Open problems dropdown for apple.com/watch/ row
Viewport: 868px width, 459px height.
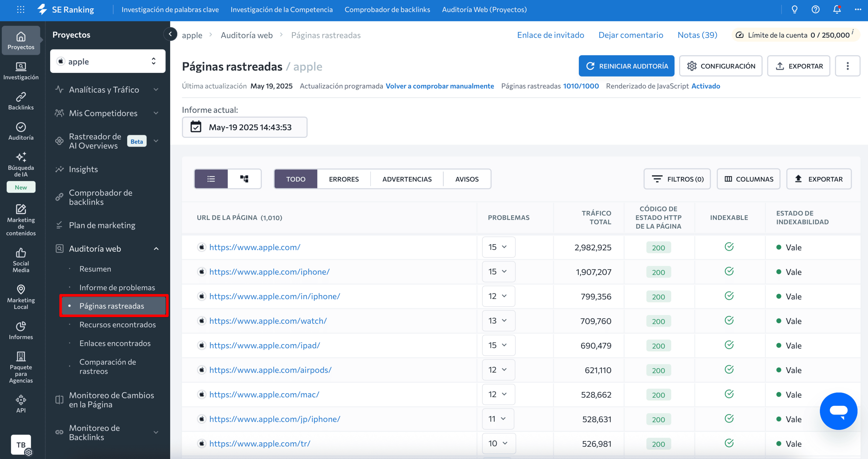tap(498, 320)
